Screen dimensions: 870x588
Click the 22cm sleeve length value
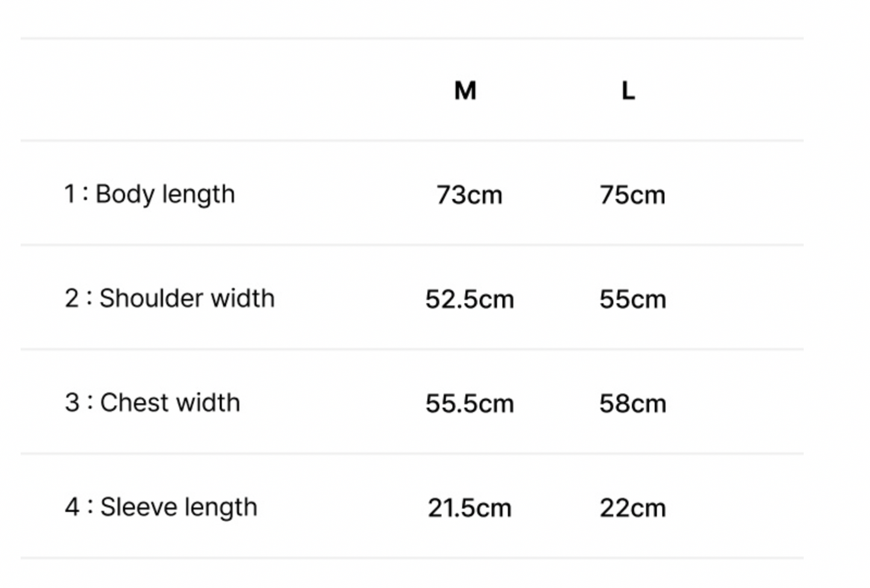point(632,508)
